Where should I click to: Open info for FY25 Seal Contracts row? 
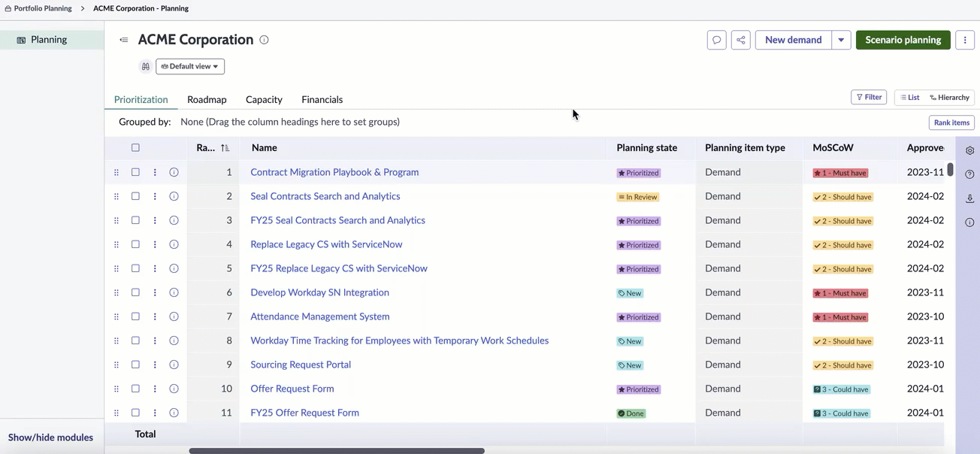tap(174, 220)
